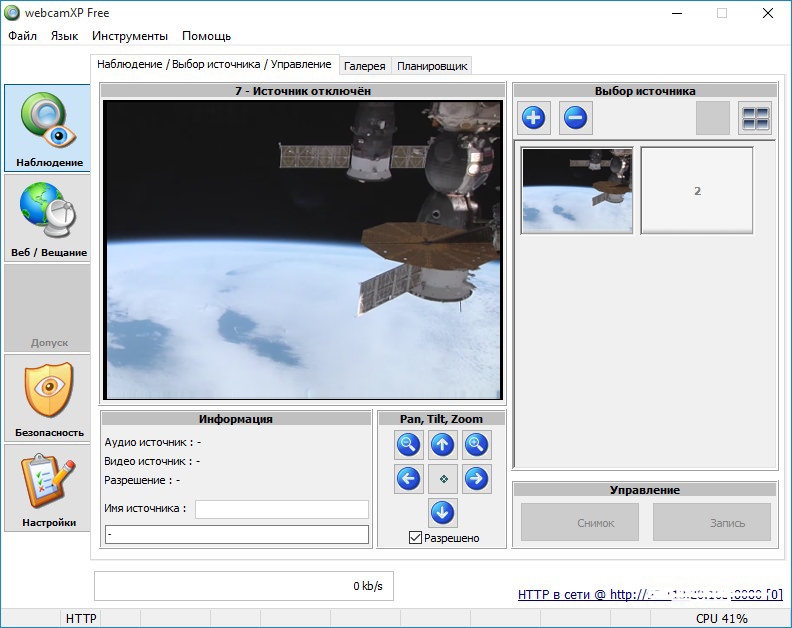792x628 pixels.
Task: Switch to the Планировщик tab
Action: (432, 66)
